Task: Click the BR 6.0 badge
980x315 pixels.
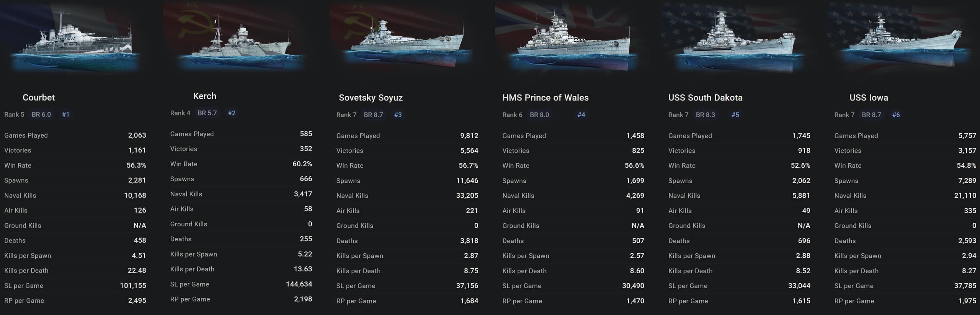Action: click(41, 115)
